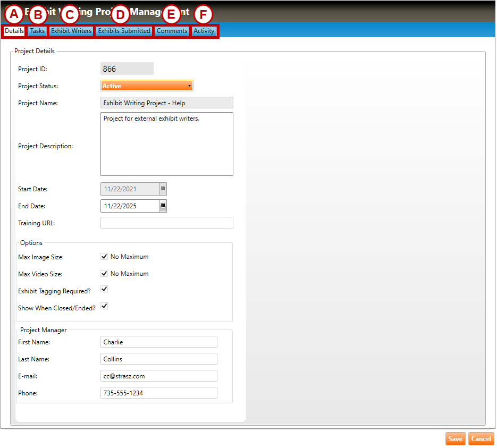Image resolution: width=497 pixels, height=448 pixels.
Task: Toggle Max Video Size No Maximum checkbox
Action: [x=104, y=274]
